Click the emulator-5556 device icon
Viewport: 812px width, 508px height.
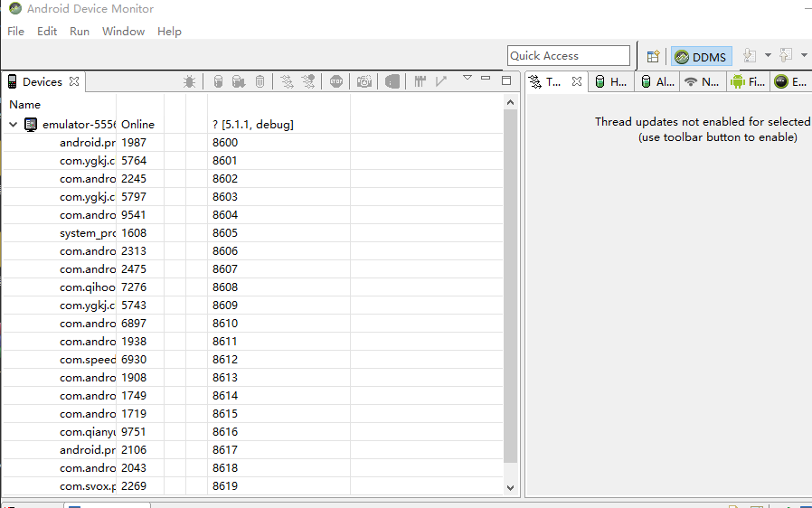point(31,125)
